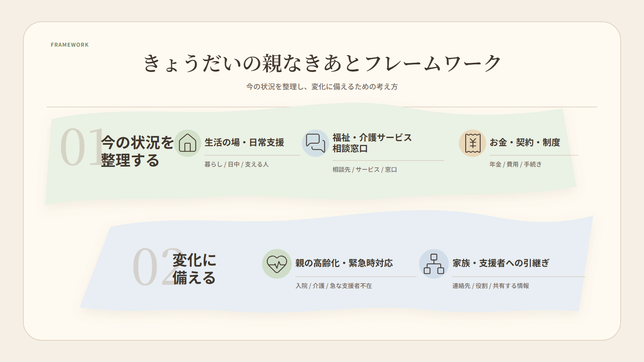Click the heartbeat icon for 親の高齢化・緊急時対応
The image size is (644, 362).
(277, 264)
